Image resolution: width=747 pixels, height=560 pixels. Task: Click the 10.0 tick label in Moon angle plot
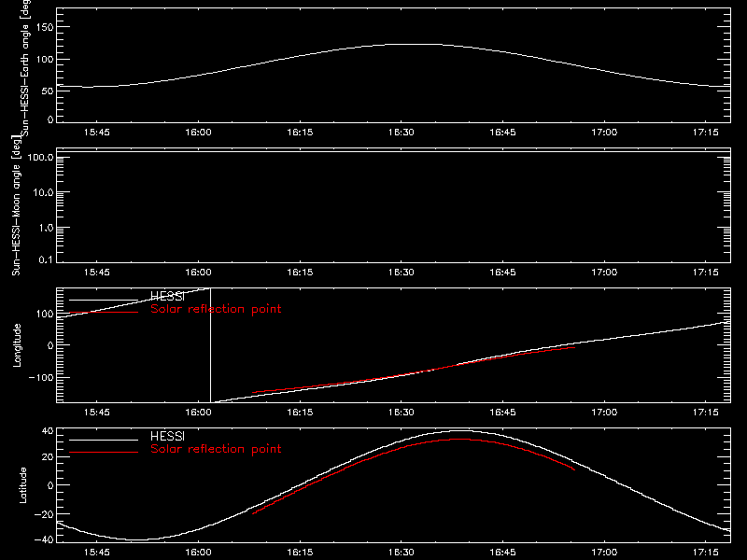click(43, 192)
